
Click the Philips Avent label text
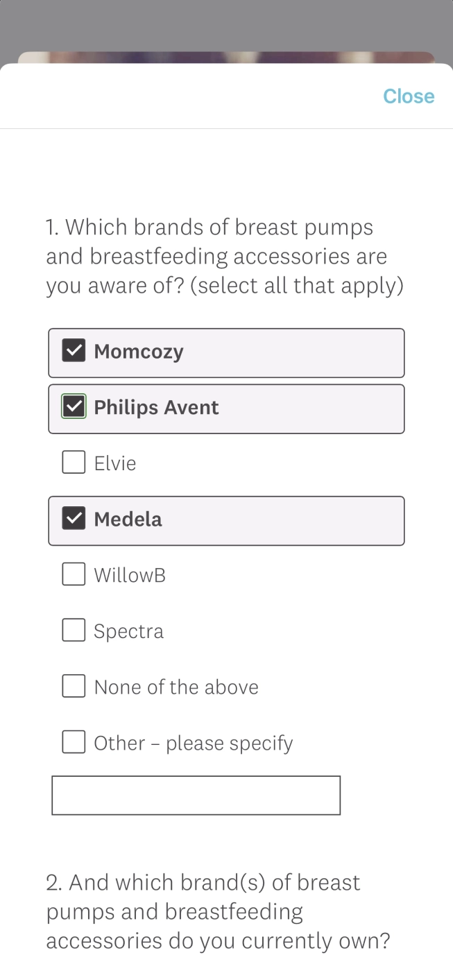click(x=156, y=407)
